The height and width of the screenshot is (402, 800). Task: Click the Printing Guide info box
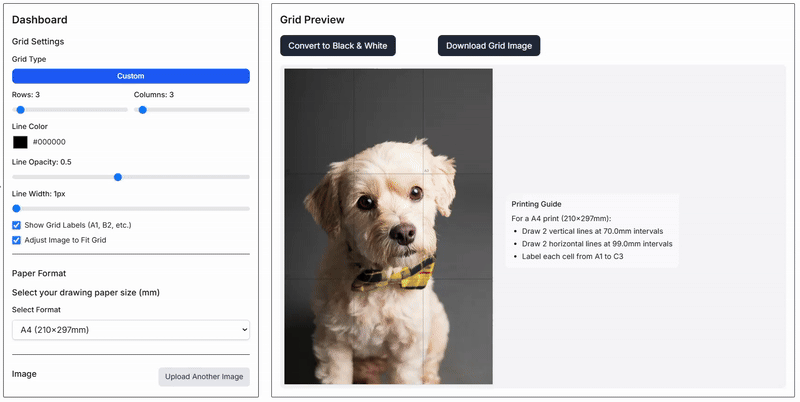click(x=592, y=230)
